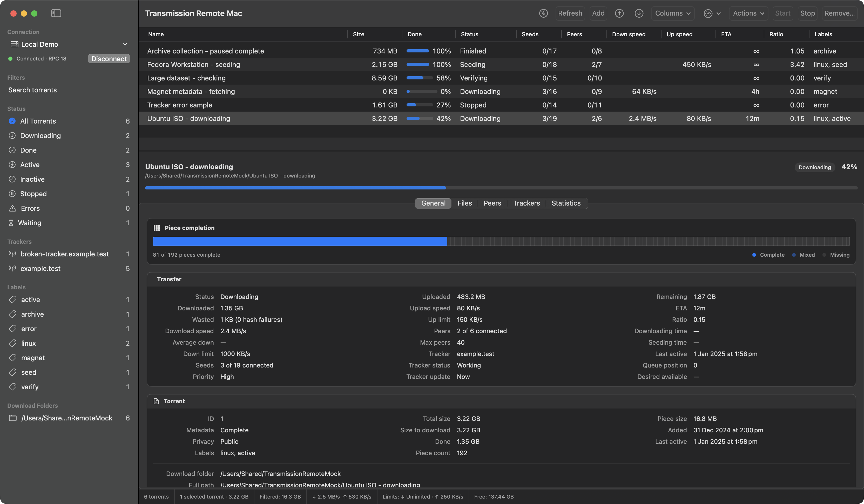Click the Search torrents field
This screenshot has height=504, width=864.
point(69,90)
